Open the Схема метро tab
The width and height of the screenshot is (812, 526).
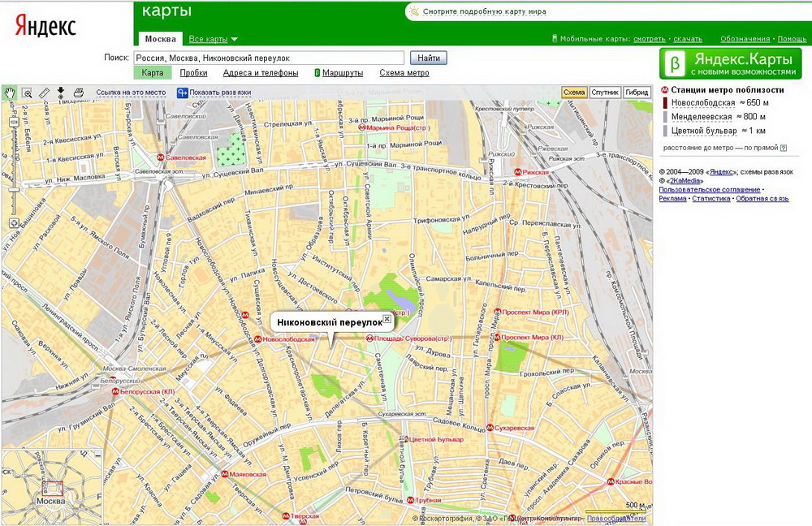point(404,73)
